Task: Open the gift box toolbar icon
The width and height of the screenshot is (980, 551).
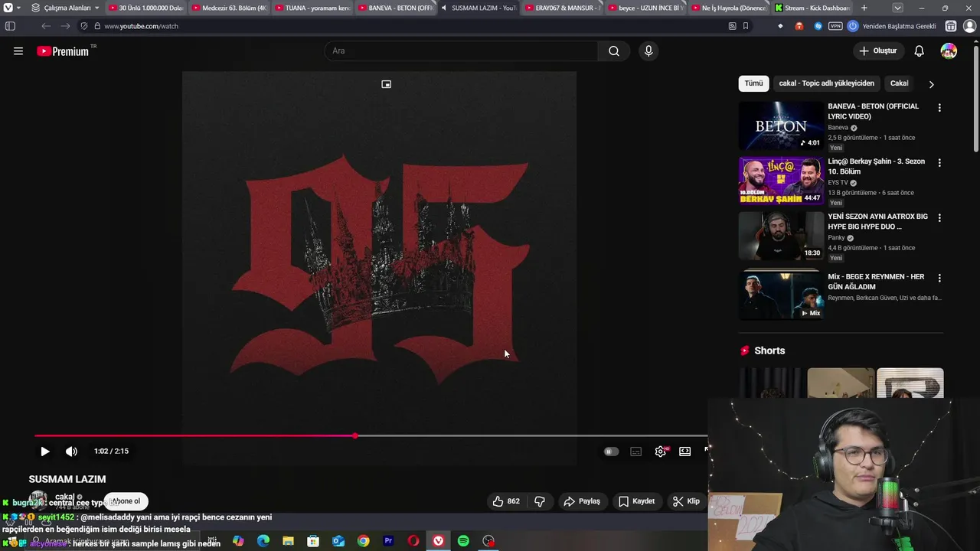Action: [x=951, y=26]
